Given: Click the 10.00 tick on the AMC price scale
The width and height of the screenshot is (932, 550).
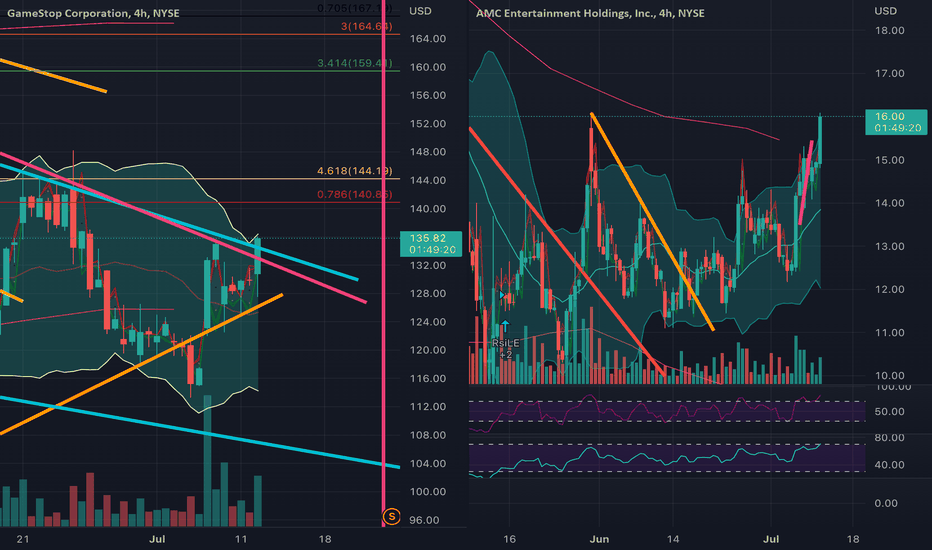Looking at the screenshot, I should 890,376.
